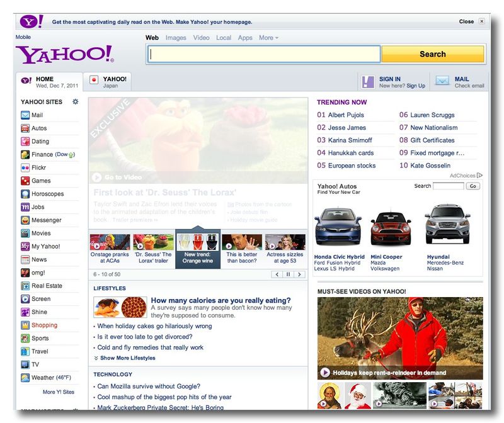Click the main web search input field
The image size is (504, 423).
[264, 54]
